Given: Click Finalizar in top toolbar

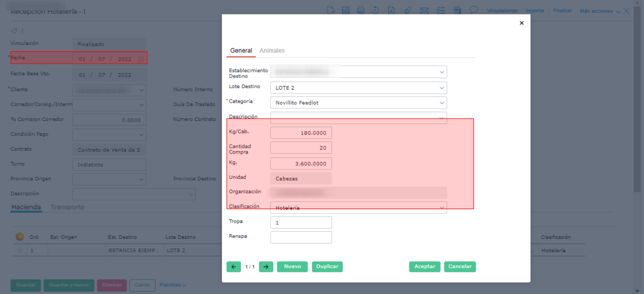Looking at the screenshot, I should [x=562, y=10].
